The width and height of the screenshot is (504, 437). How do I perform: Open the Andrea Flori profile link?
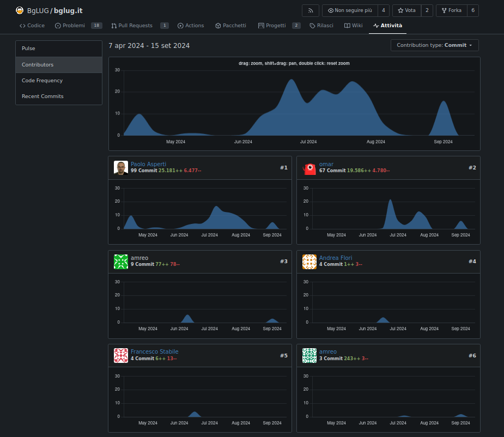click(336, 258)
